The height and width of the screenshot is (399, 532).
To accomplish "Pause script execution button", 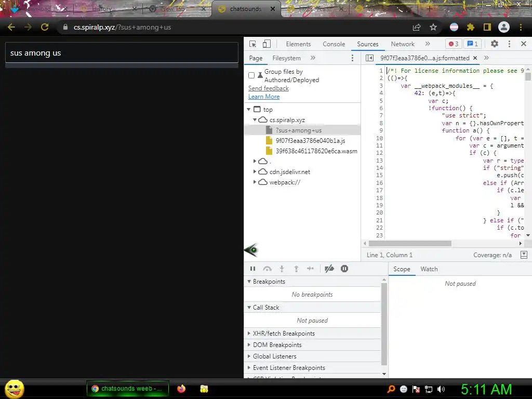I will tap(253, 269).
